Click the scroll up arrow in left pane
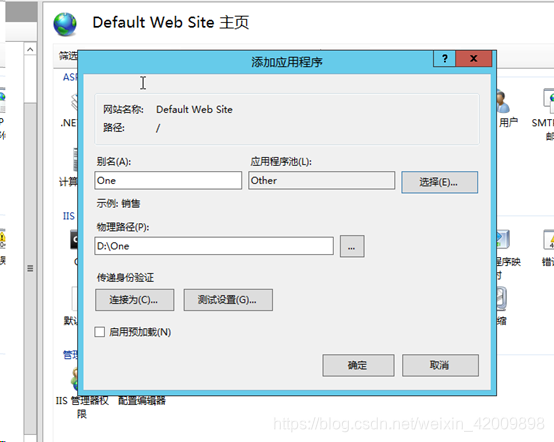This screenshot has width=554, height=442. pyautogui.click(x=30, y=49)
